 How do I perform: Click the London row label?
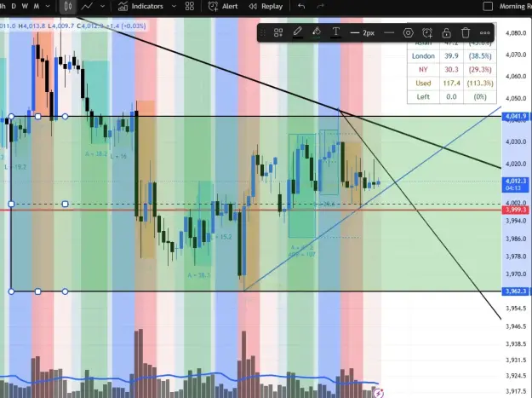click(423, 56)
